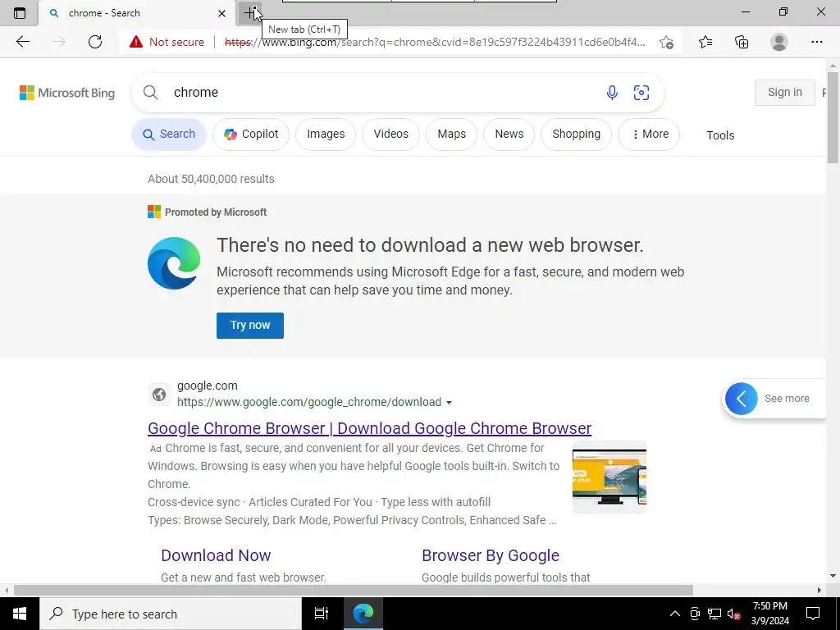Sign in to Bing
The height and width of the screenshot is (630, 840).
(785, 92)
